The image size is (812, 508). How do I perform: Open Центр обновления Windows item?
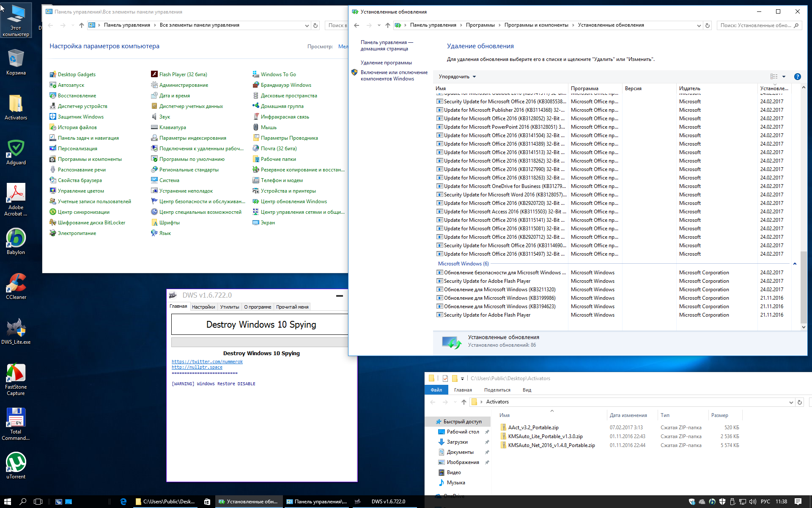[x=290, y=202]
